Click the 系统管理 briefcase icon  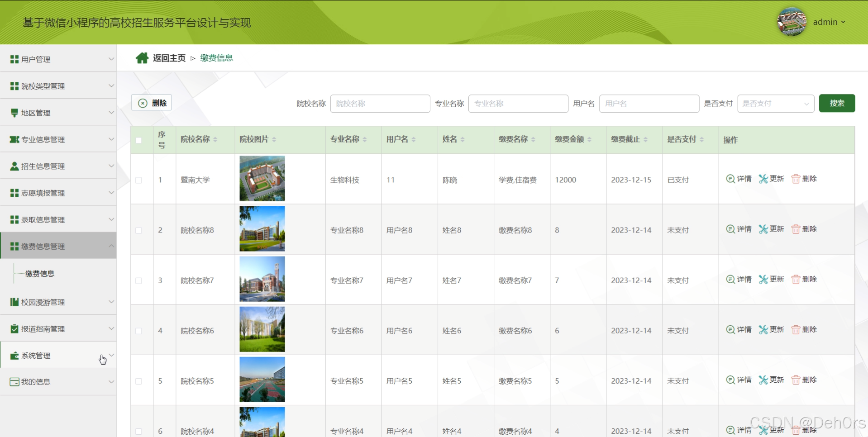(14, 356)
